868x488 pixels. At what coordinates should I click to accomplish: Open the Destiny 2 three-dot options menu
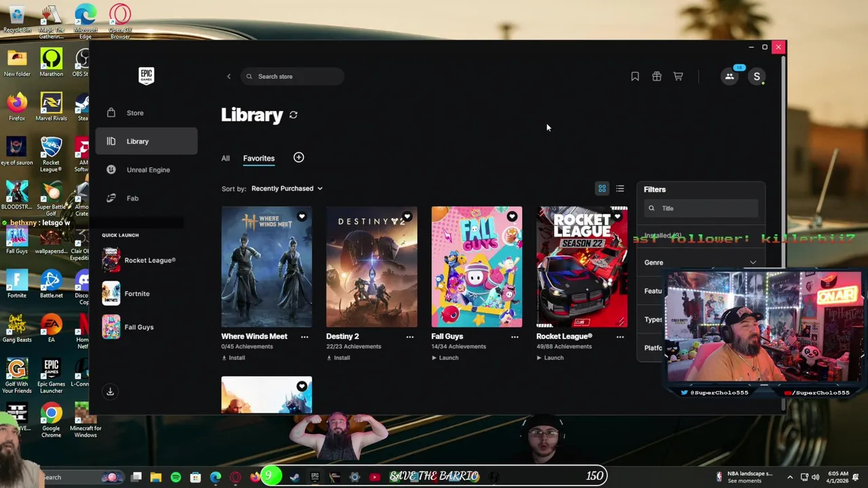410,337
